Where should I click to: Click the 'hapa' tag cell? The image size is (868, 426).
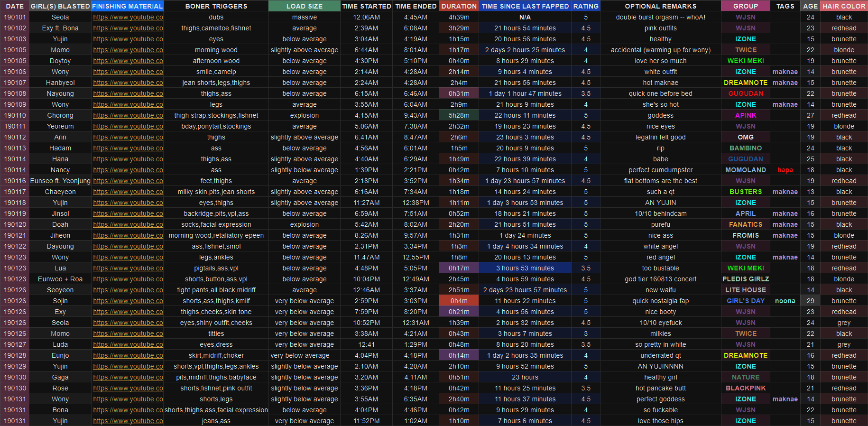click(x=785, y=170)
